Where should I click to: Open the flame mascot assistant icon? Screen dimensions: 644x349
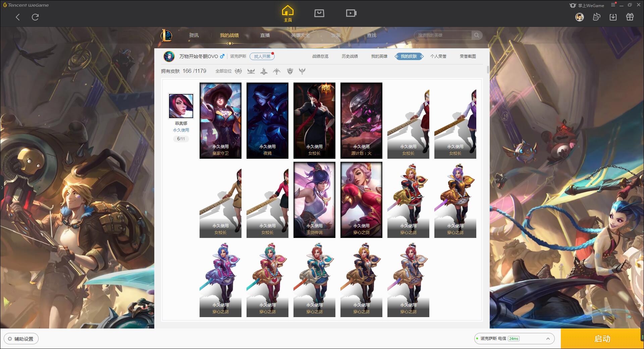click(596, 17)
